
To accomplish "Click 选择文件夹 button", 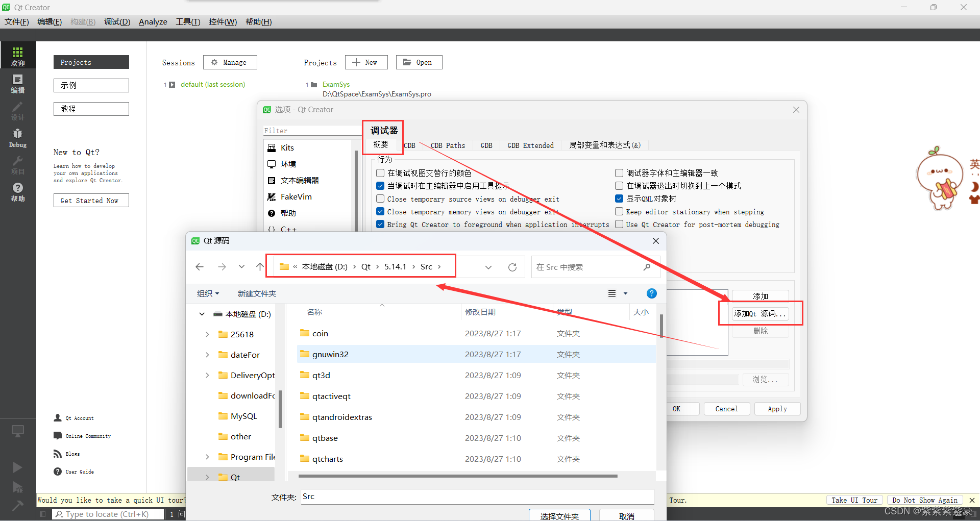I will tap(559, 515).
